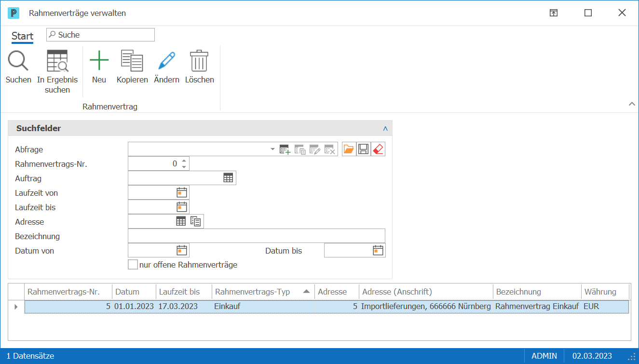
Task: Enable nur offene Rahmenverträge checkbox
Action: 133,265
